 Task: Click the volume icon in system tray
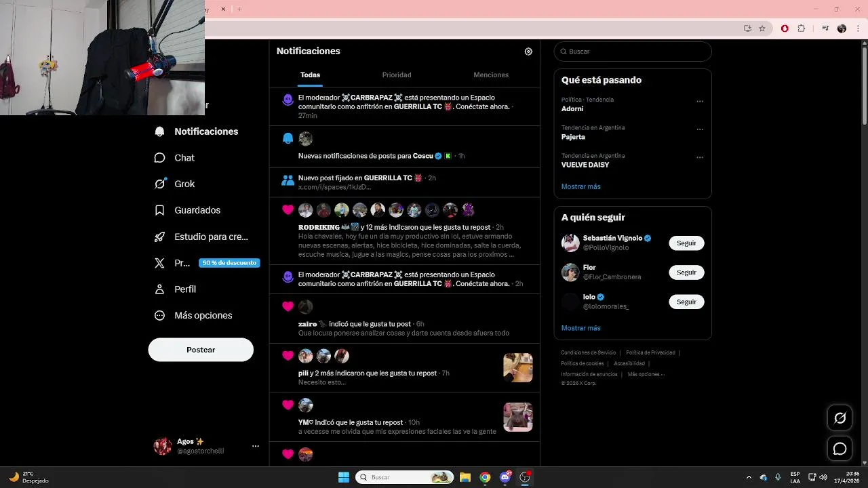tap(824, 477)
